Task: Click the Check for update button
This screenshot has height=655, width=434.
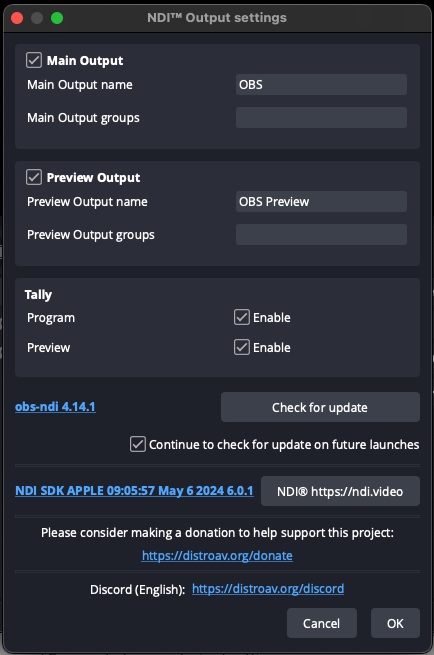Action: click(x=320, y=407)
